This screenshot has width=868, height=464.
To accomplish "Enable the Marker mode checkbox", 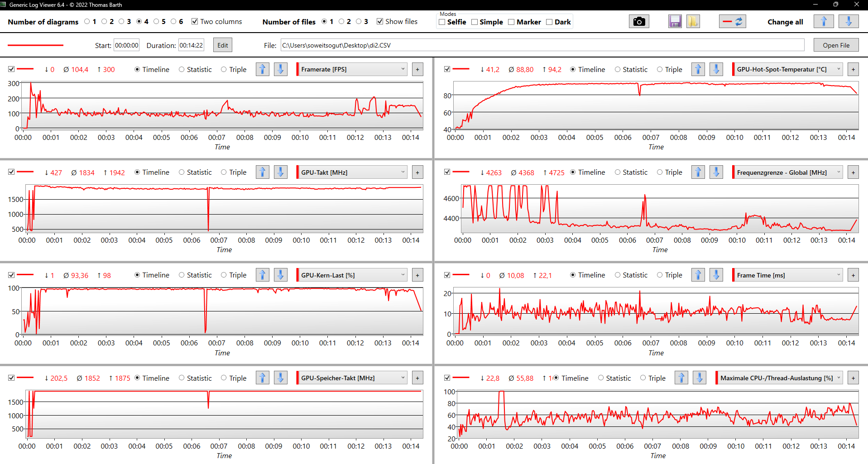I will point(511,22).
